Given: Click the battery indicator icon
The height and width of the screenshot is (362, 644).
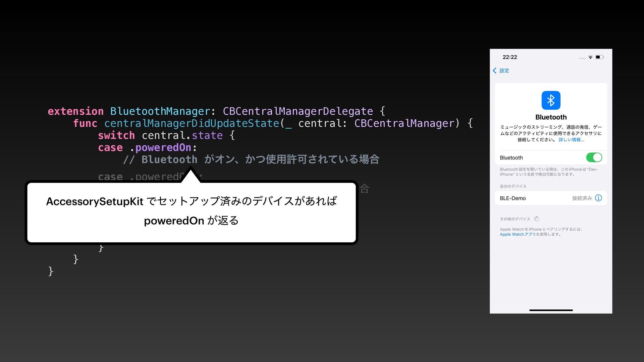Looking at the screenshot, I should pyautogui.click(x=600, y=57).
